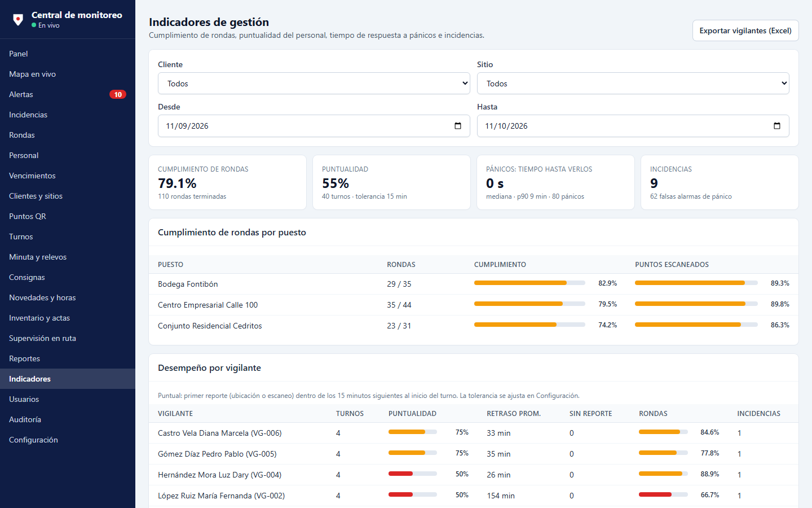Expand the Cliente dropdown
812x508 pixels.
[x=314, y=84]
